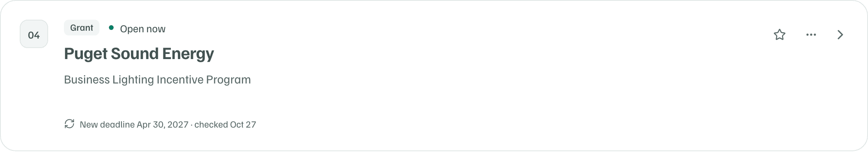Screen dimensions: 868x152
Task: Open the Puget Sound Energy title
Action: point(139,54)
